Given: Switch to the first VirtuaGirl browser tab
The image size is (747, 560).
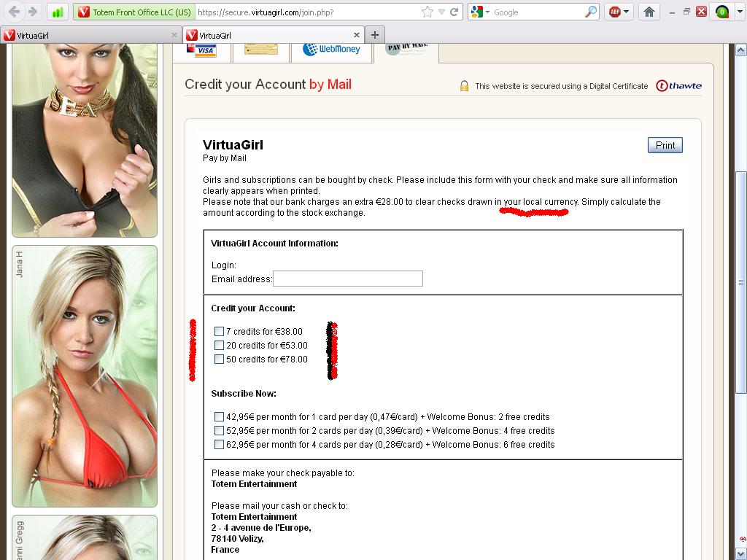Looking at the screenshot, I should tap(88, 35).
